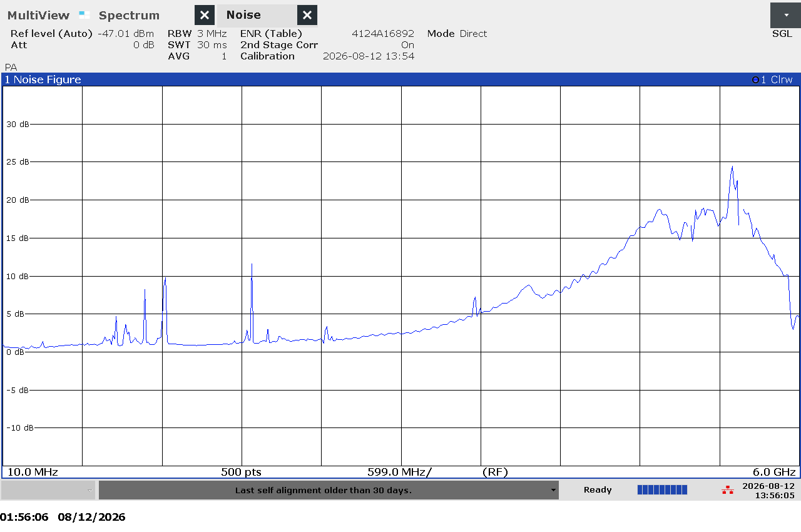Viewport: 801px width, 532px height.
Task: Click the 1 Clrw trace indicator
Action: (x=772, y=79)
